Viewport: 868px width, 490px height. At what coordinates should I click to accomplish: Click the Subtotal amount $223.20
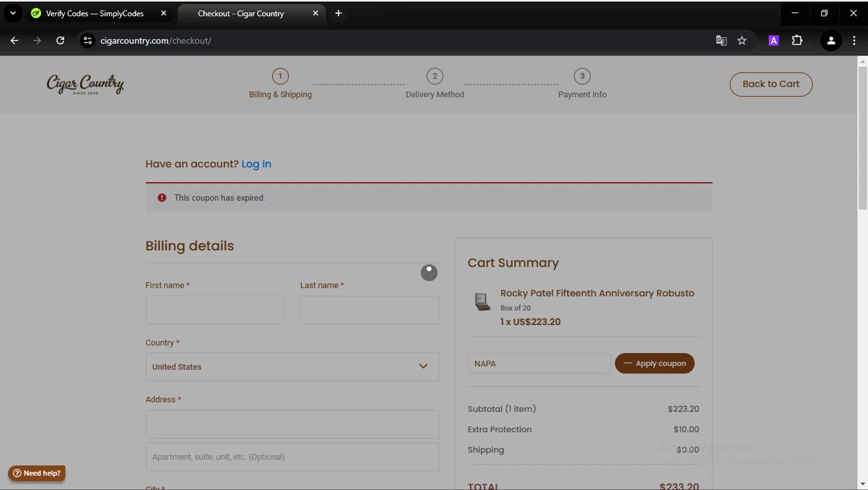click(x=683, y=409)
